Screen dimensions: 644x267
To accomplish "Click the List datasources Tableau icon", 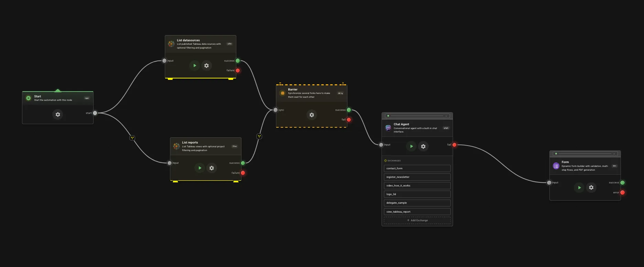I will click(171, 44).
